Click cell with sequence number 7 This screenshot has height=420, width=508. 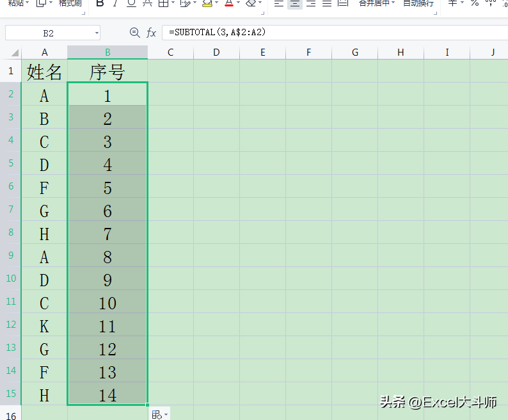107,232
